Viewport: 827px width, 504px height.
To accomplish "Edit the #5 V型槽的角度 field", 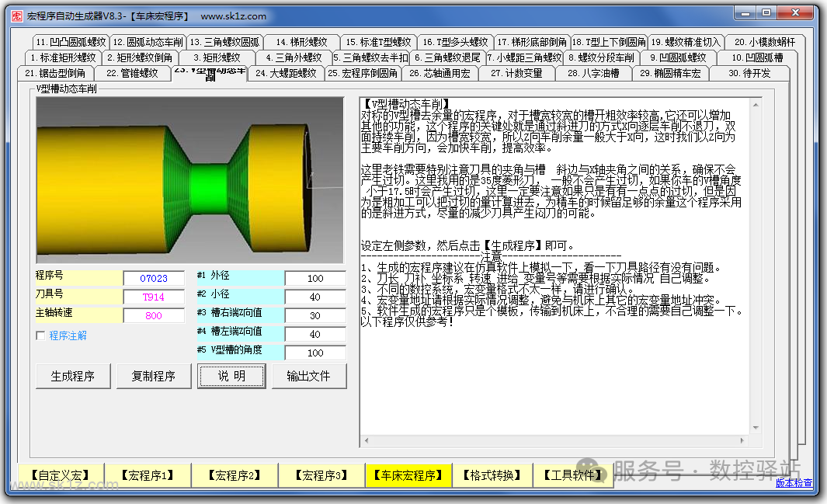I will (315, 353).
